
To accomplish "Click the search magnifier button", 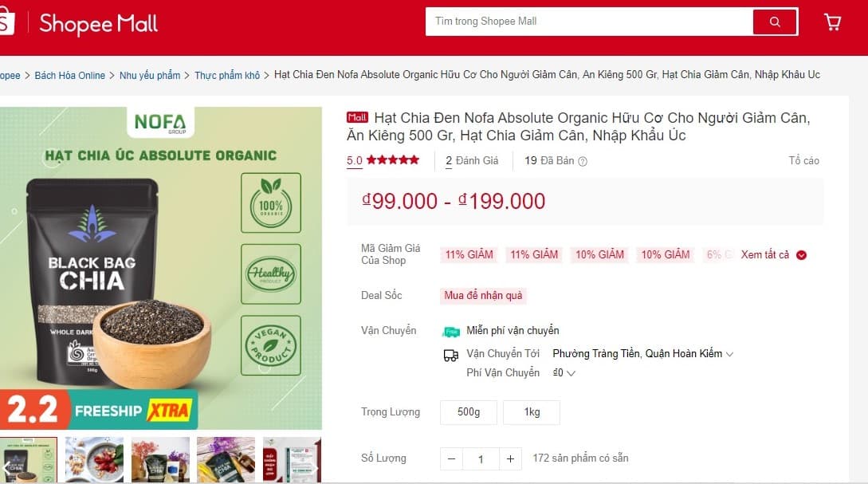I will 775,22.
